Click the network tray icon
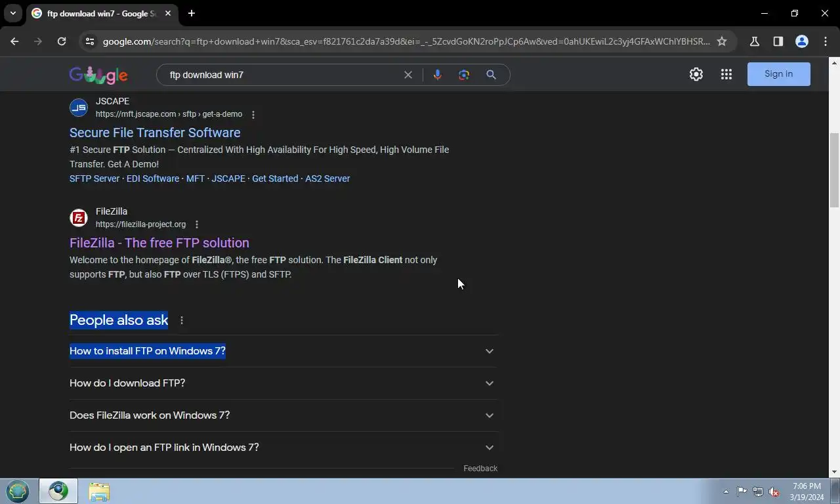This screenshot has width=840, height=504. (758, 492)
